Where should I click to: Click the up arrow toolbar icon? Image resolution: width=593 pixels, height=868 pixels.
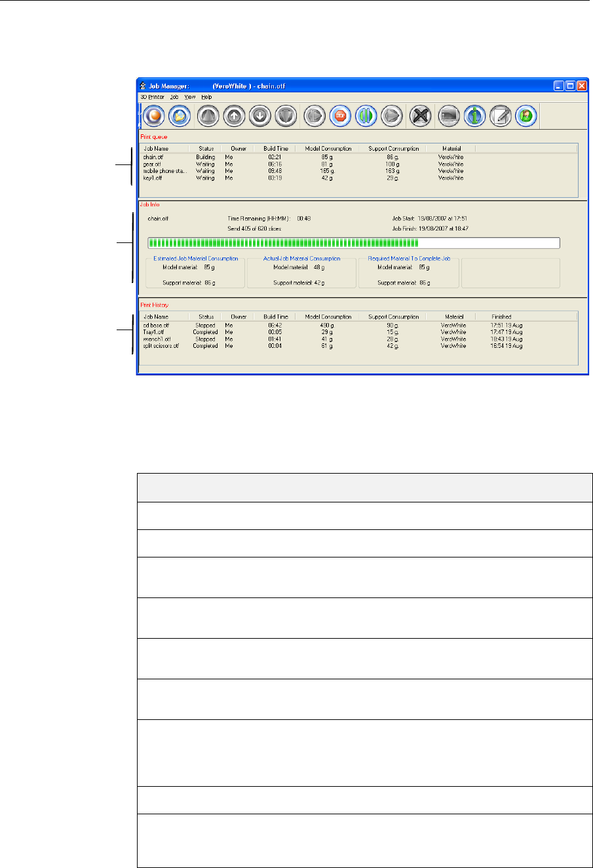click(x=234, y=116)
